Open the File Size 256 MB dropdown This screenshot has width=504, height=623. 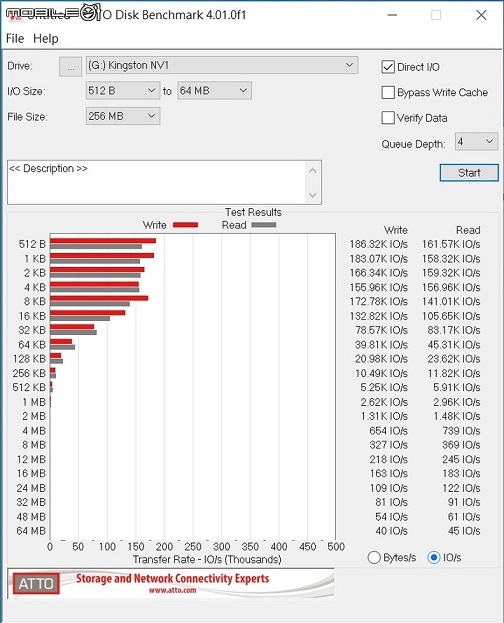point(123,116)
